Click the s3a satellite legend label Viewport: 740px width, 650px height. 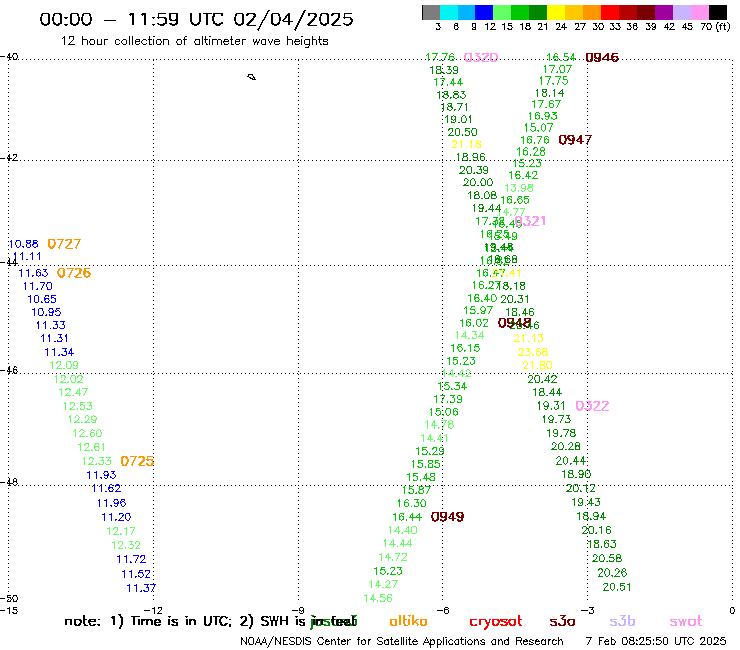tap(562, 622)
